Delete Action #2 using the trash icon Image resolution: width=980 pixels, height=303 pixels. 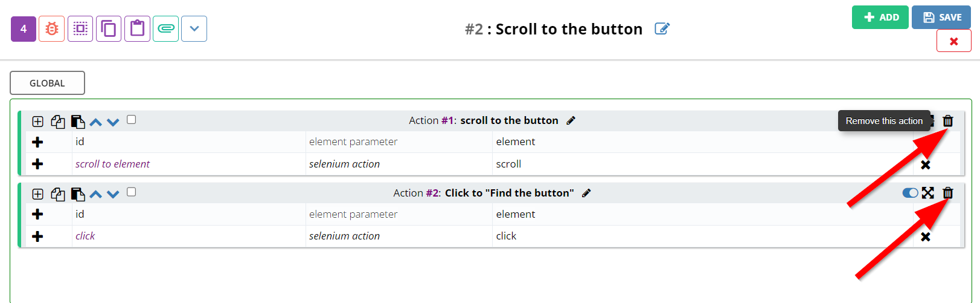point(948,193)
